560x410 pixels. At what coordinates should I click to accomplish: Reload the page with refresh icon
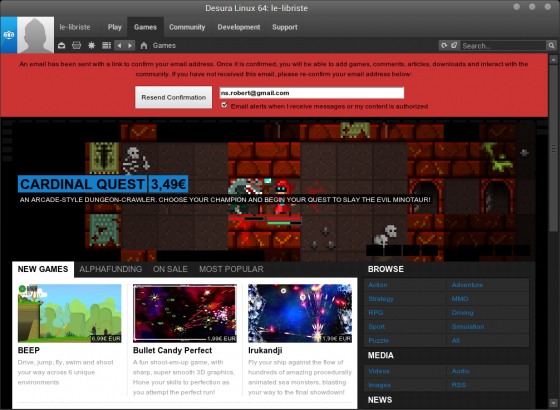pos(444,45)
